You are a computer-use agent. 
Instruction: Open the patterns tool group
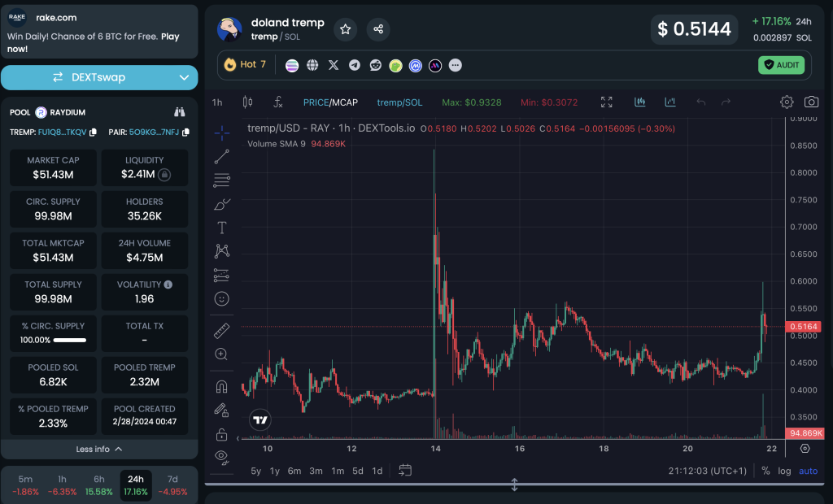point(221,251)
